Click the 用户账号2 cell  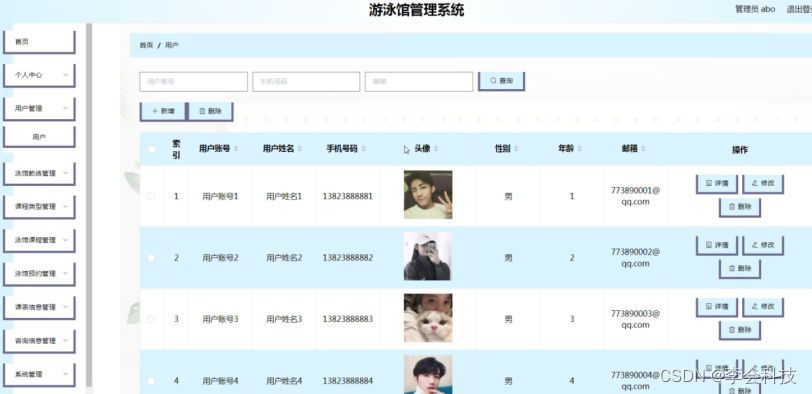220,258
